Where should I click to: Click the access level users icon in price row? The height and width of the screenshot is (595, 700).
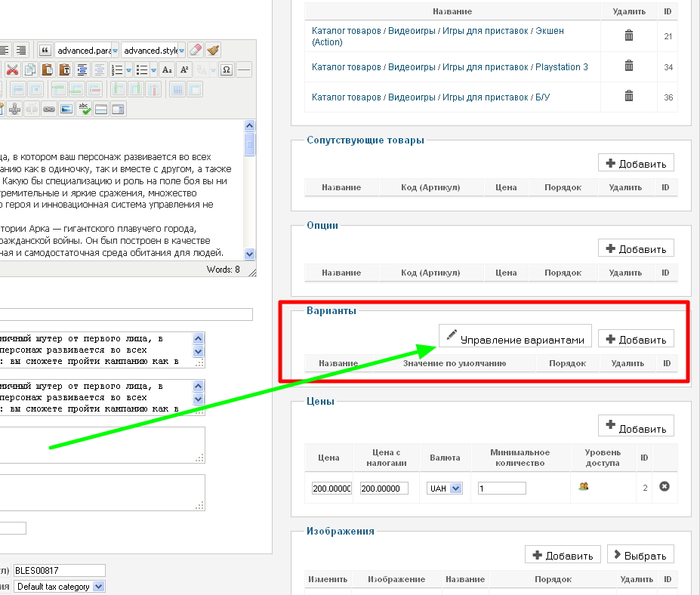coord(584,486)
